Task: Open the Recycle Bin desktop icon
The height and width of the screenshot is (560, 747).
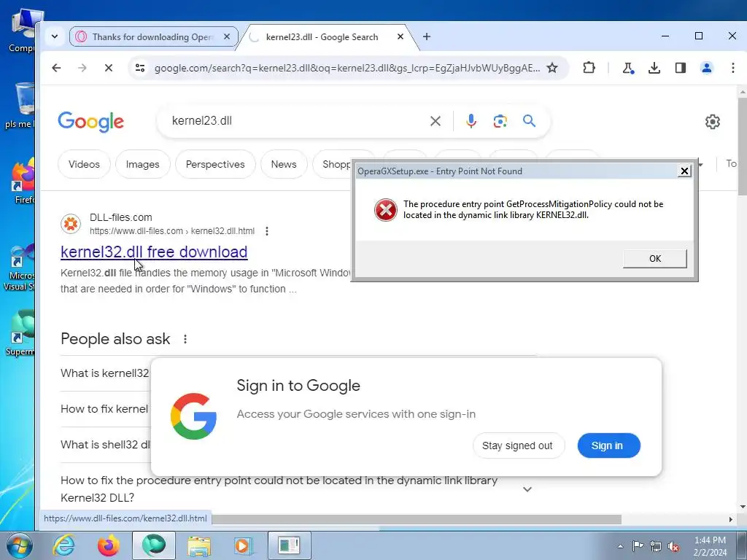Action: (x=21, y=106)
